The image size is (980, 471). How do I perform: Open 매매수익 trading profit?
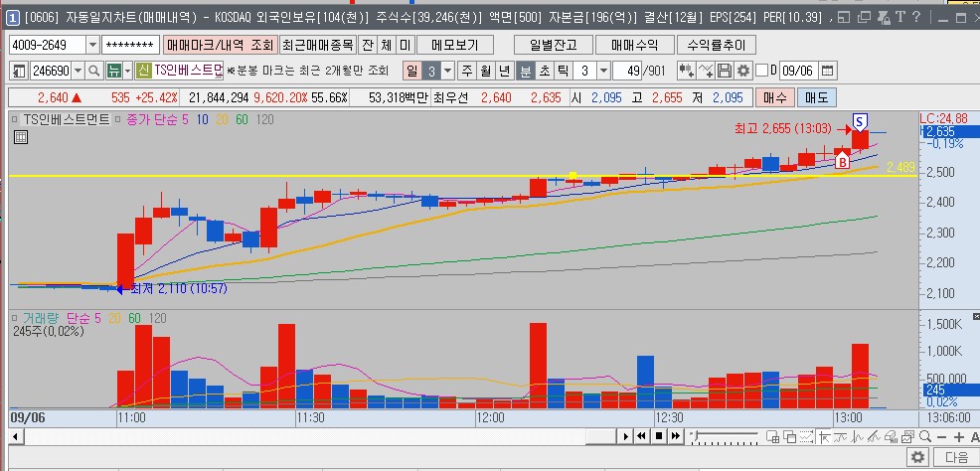click(x=635, y=45)
